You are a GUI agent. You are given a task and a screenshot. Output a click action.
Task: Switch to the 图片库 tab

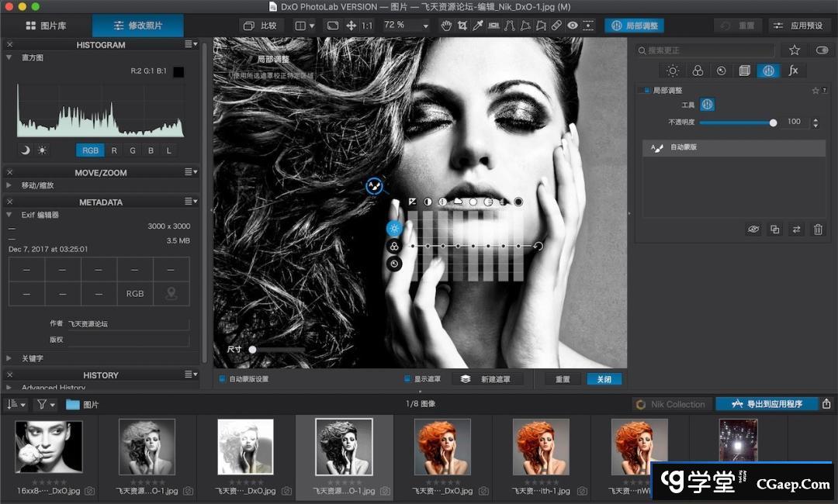click(x=46, y=26)
